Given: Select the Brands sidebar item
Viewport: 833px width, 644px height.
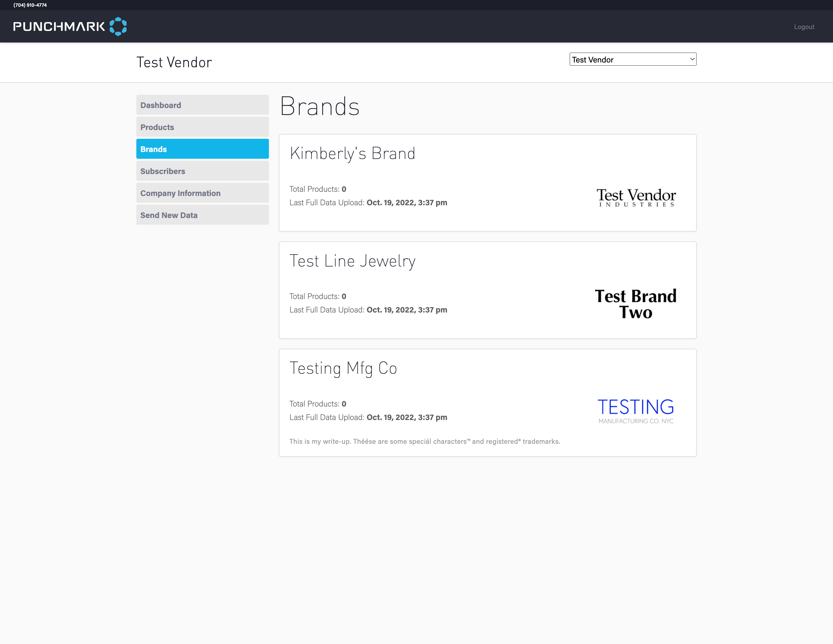Looking at the screenshot, I should 202,149.
